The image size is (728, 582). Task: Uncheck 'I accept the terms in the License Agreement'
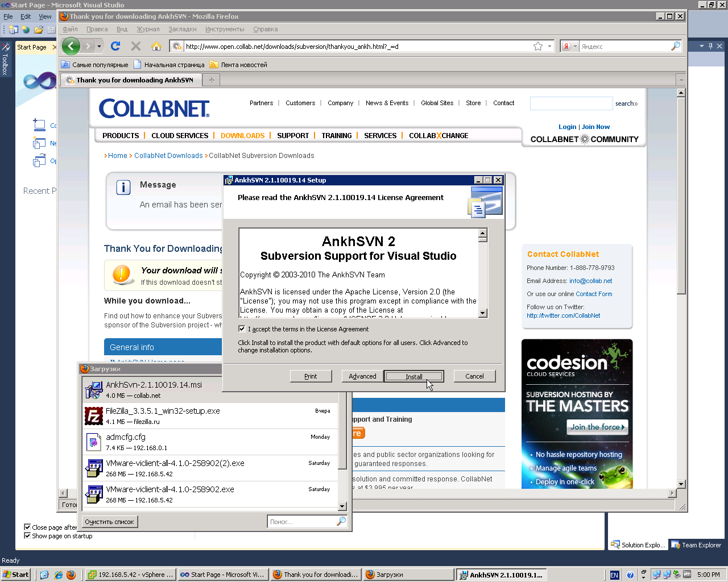(242, 329)
